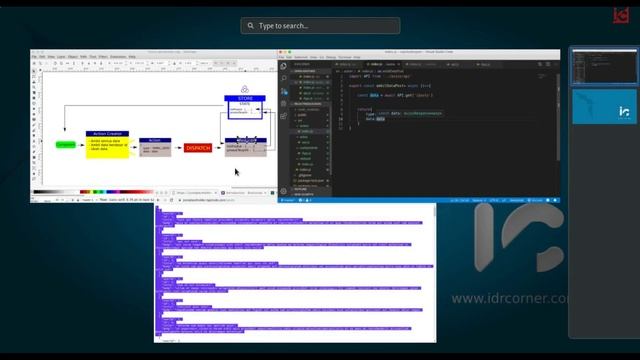Viewport: 640px width, 360px height.
Task: Click the git branch indicator in VS Code status bar
Action: click(x=288, y=200)
